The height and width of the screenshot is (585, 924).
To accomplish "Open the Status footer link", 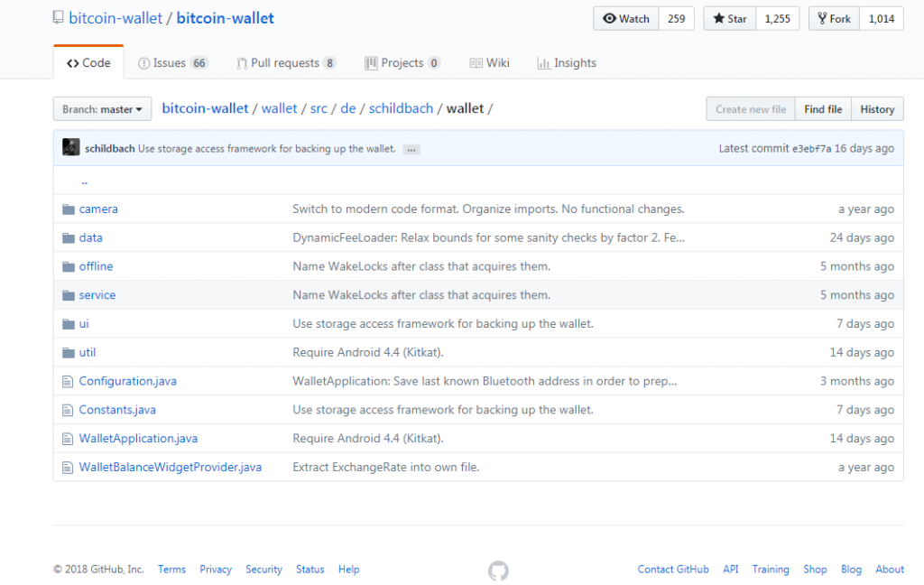I will point(310,570).
